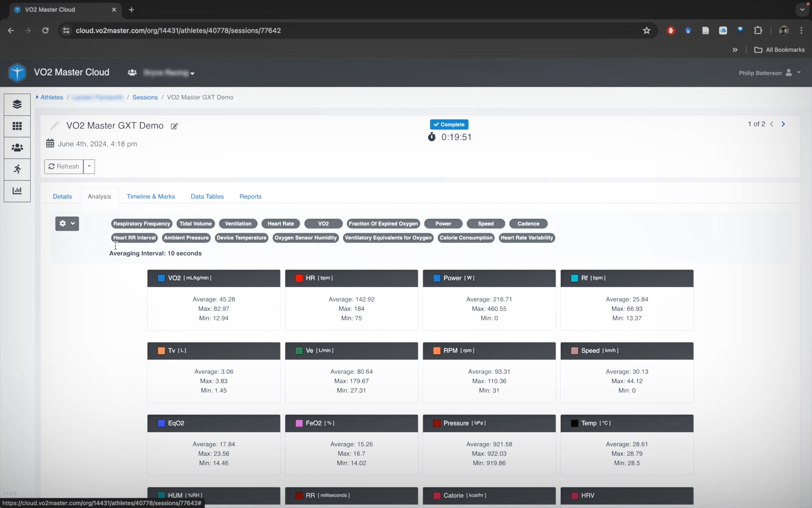The height and width of the screenshot is (508, 812).
Task: Toggle the Heart RR Interval pill
Action: tap(134, 238)
